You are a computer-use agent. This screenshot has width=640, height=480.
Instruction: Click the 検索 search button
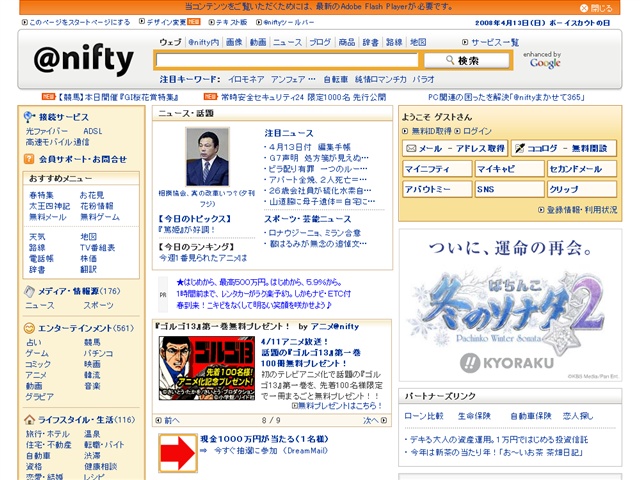tap(467, 60)
